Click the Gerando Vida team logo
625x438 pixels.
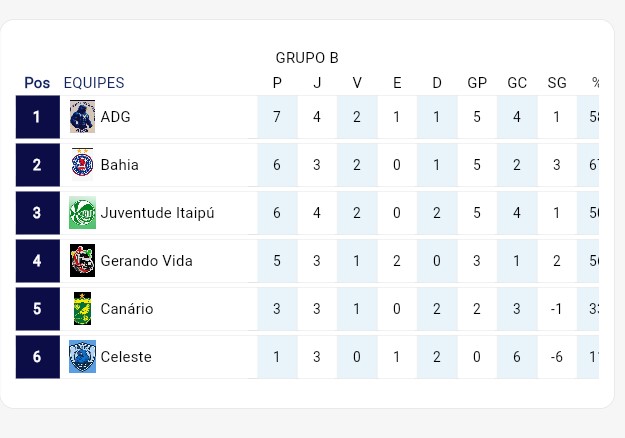(x=82, y=261)
